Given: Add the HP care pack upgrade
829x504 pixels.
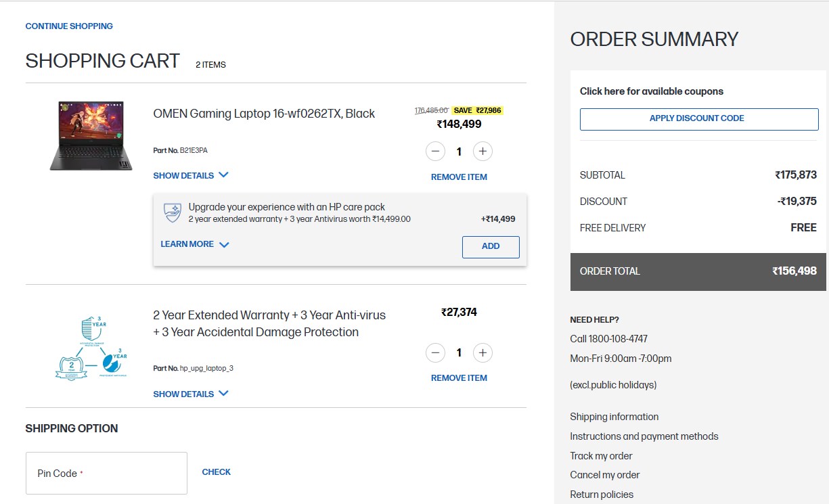Looking at the screenshot, I should [491, 247].
